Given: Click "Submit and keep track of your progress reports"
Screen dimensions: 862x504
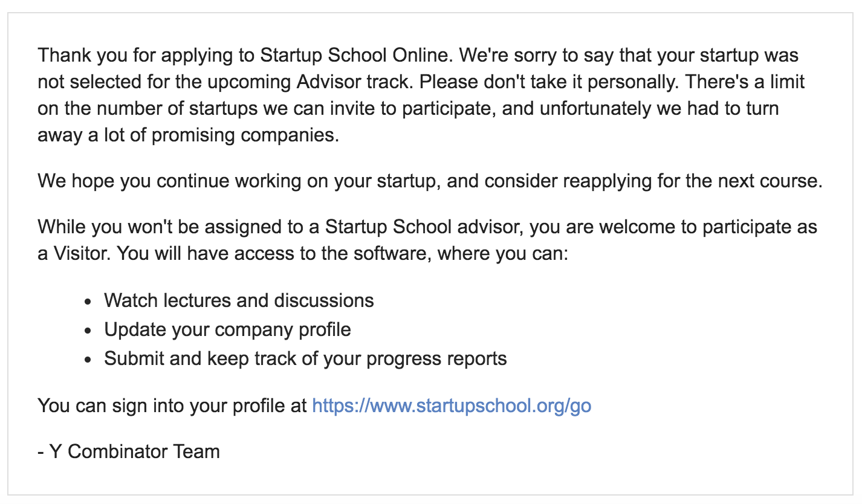Looking at the screenshot, I should click(x=305, y=358).
